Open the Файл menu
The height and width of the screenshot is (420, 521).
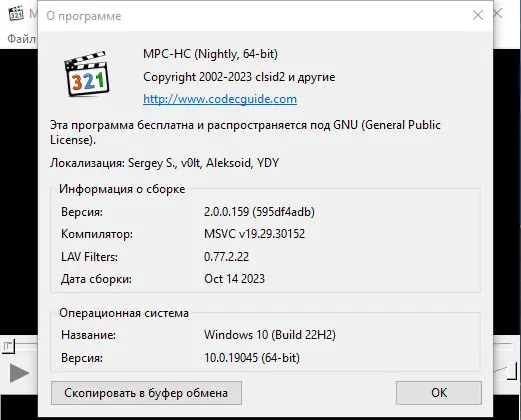click(x=22, y=39)
